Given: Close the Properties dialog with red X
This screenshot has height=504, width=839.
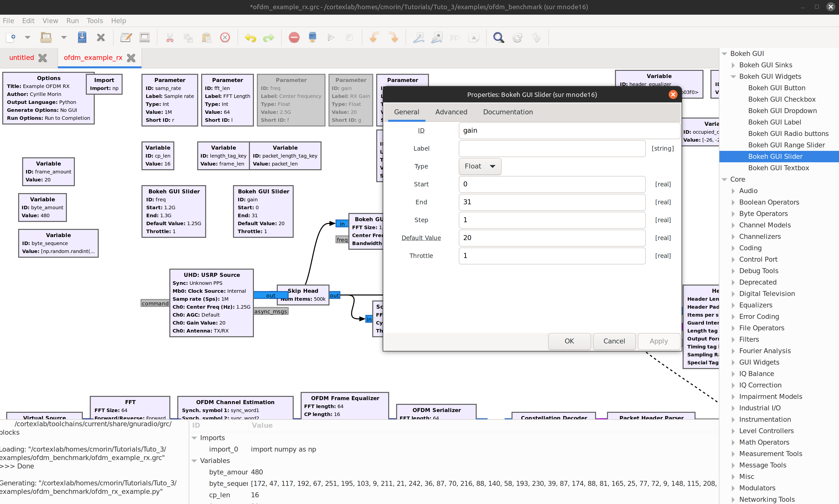Looking at the screenshot, I should [x=672, y=94].
